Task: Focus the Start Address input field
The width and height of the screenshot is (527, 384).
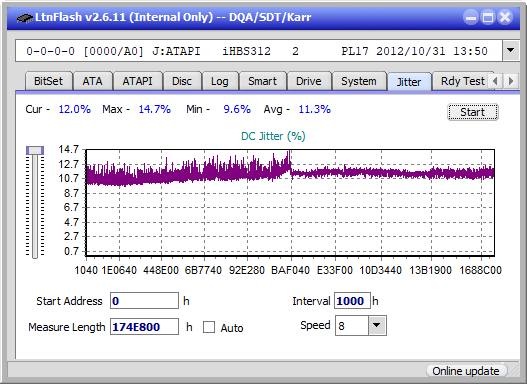Action: [x=144, y=300]
